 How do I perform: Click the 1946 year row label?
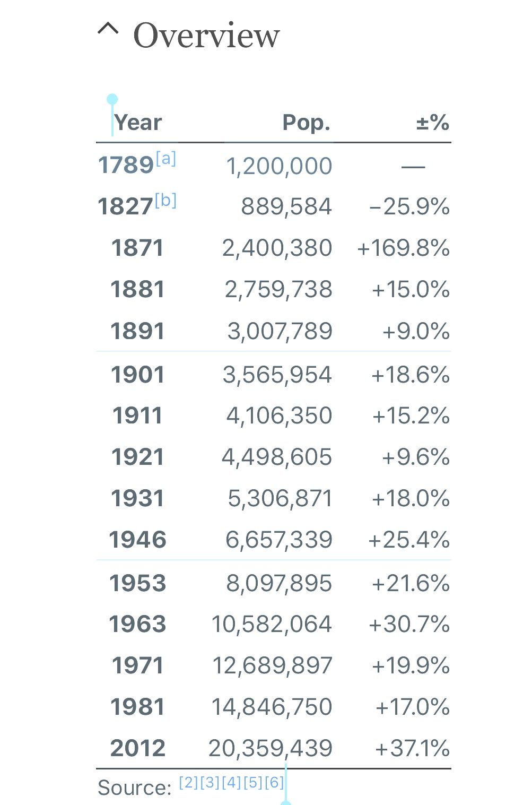[137, 540]
